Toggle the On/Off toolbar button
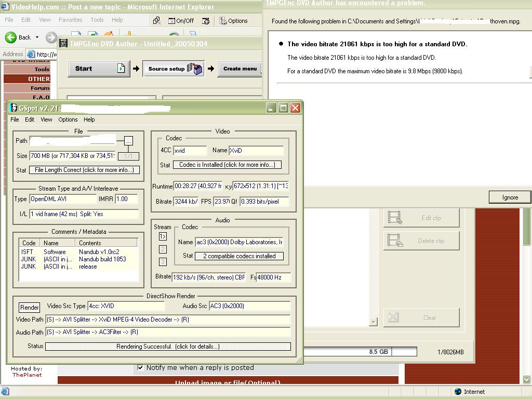 181,21
